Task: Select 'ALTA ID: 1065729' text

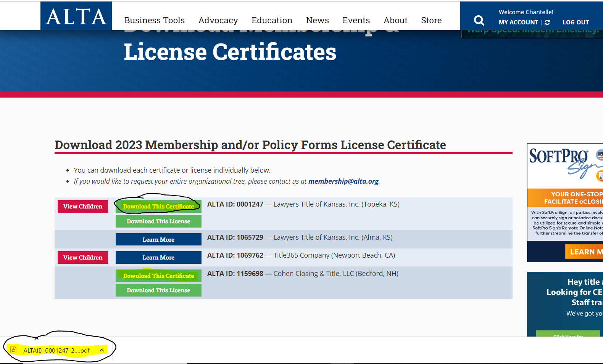Action: [235, 237]
